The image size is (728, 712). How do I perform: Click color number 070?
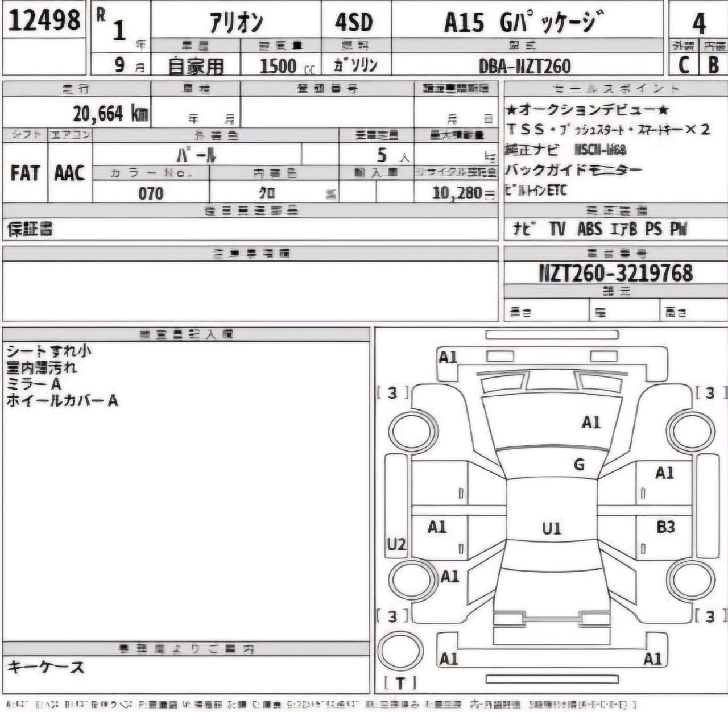(x=151, y=193)
